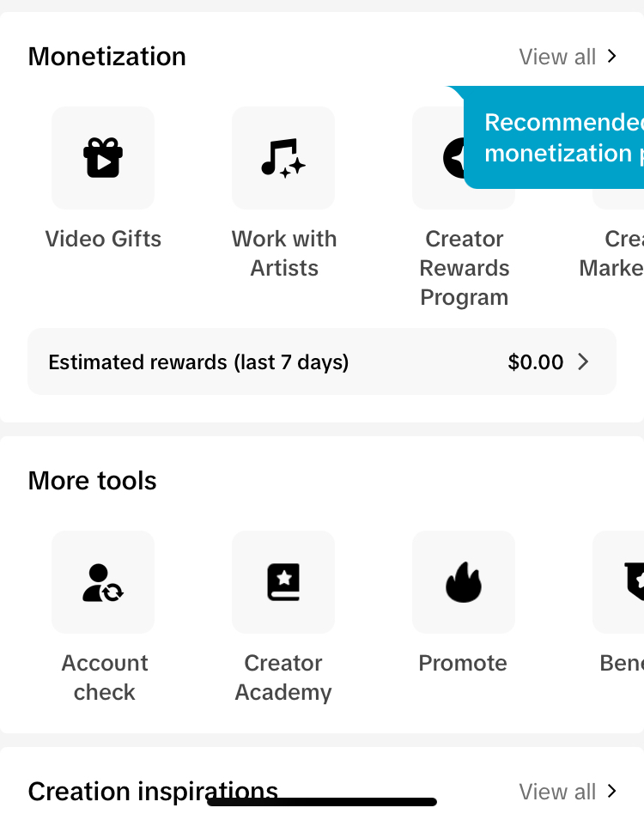Screen dimensions: 644x820
Task: Open the Video Gifts gift icon
Action: coord(103,158)
